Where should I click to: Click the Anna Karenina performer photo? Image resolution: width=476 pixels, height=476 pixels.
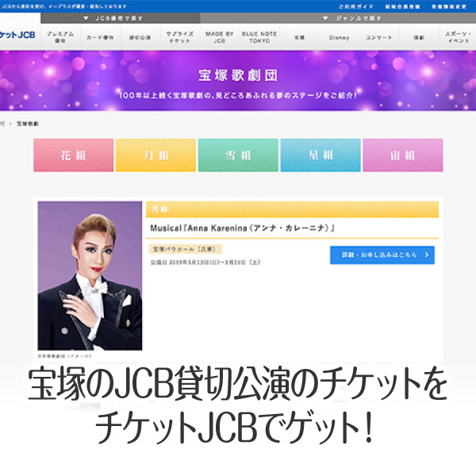90,275
